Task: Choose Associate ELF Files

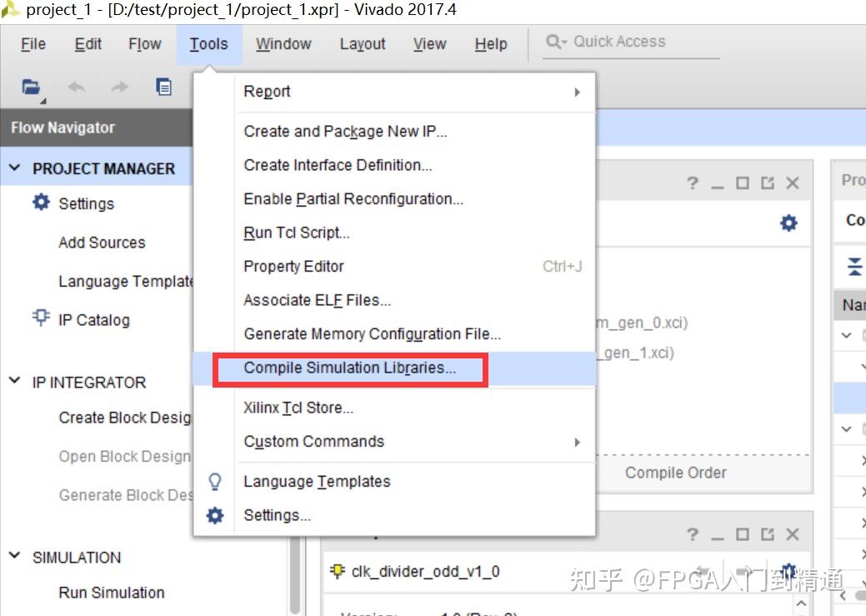Action: click(394, 300)
